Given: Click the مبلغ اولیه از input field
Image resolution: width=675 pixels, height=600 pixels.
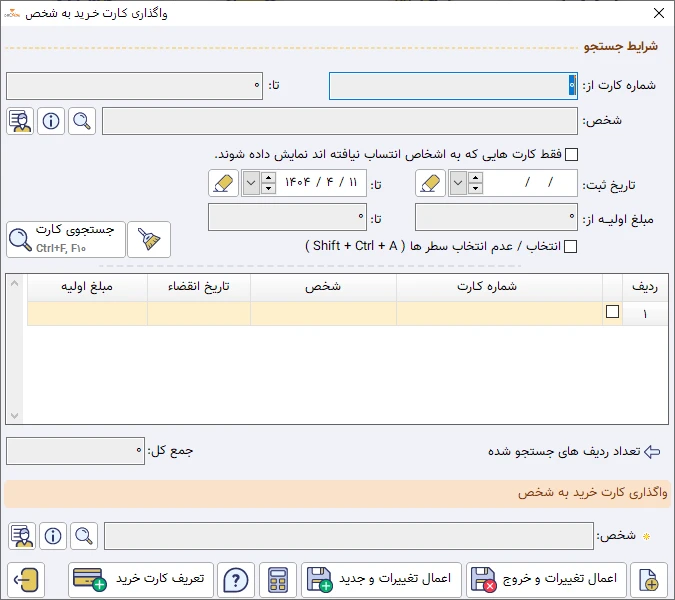Looking at the screenshot, I should click(x=496, y=217).
